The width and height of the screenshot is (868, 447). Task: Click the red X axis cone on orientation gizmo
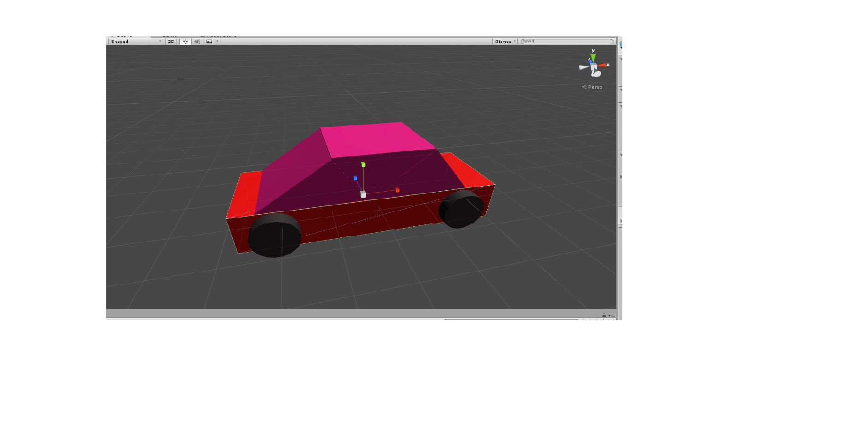[x=602, y=65]
